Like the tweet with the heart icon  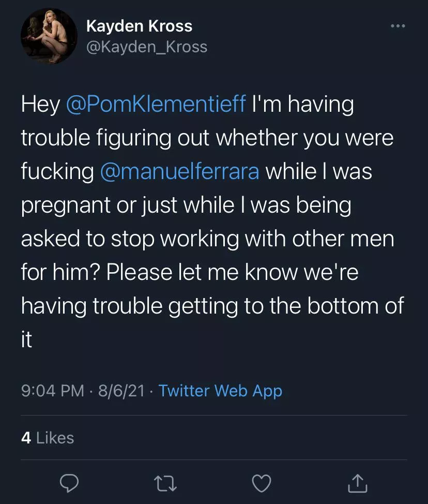coord(261,483)
